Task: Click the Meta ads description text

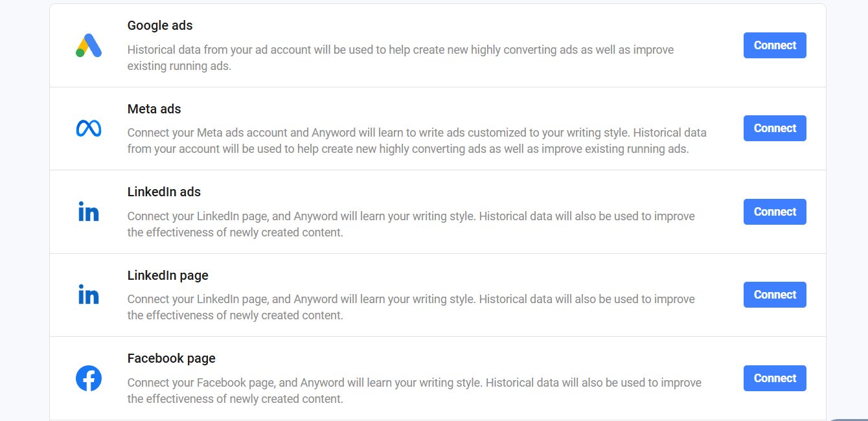Action: click(417, 141)
